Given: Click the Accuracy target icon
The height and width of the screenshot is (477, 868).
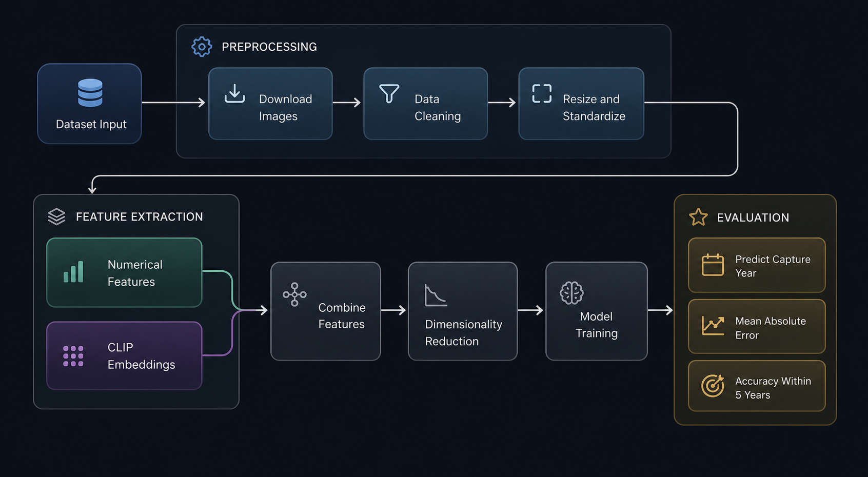Looking at the screenshot, I should [713, 386].
